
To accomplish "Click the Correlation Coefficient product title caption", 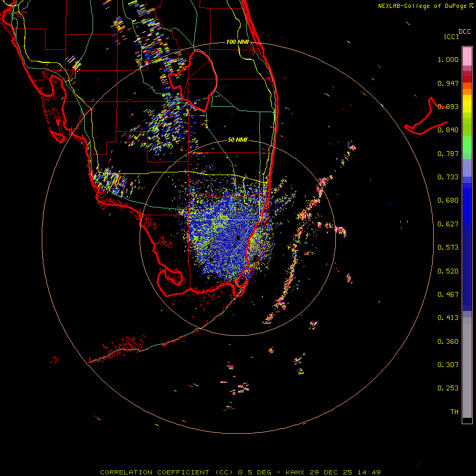I will point(240,472).
